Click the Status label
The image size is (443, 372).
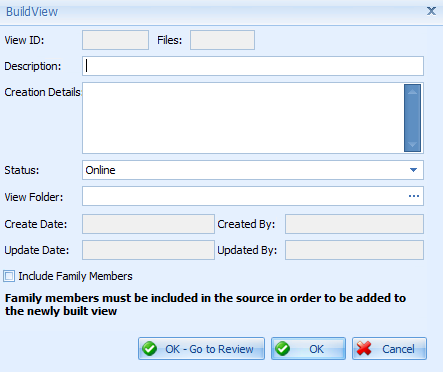coord(22,170)
